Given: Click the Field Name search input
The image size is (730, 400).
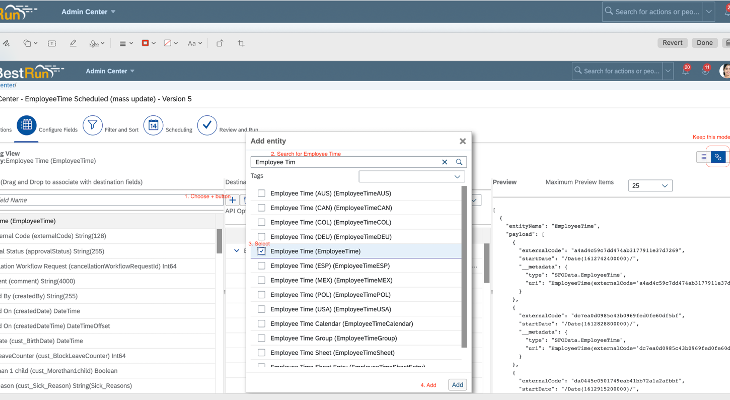Looking at the screenshot, I should point(112,200).
